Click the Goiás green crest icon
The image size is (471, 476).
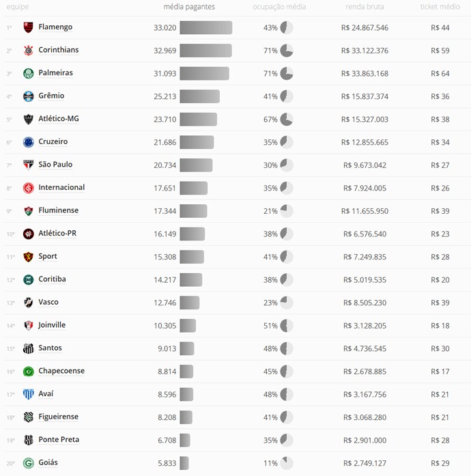coord(29,463)
